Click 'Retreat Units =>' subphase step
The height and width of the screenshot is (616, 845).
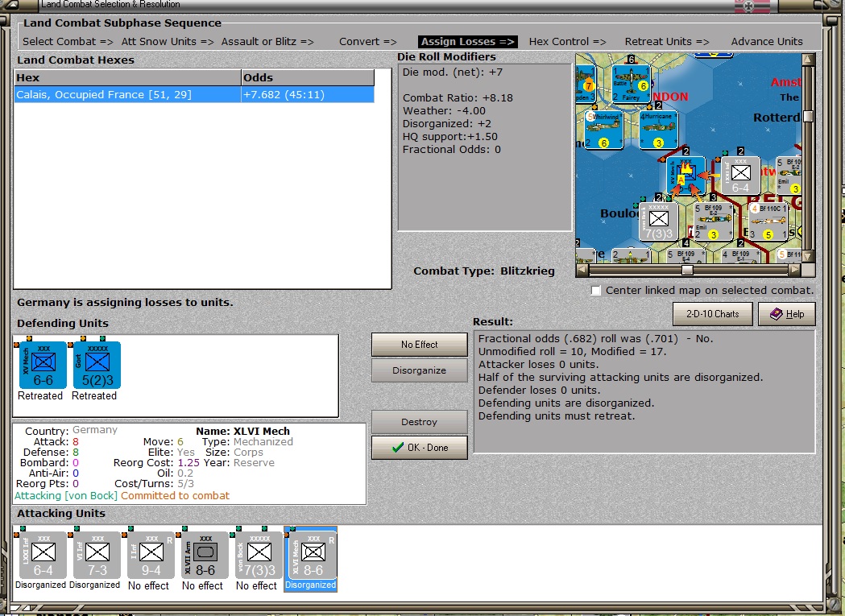click(667, 42)
